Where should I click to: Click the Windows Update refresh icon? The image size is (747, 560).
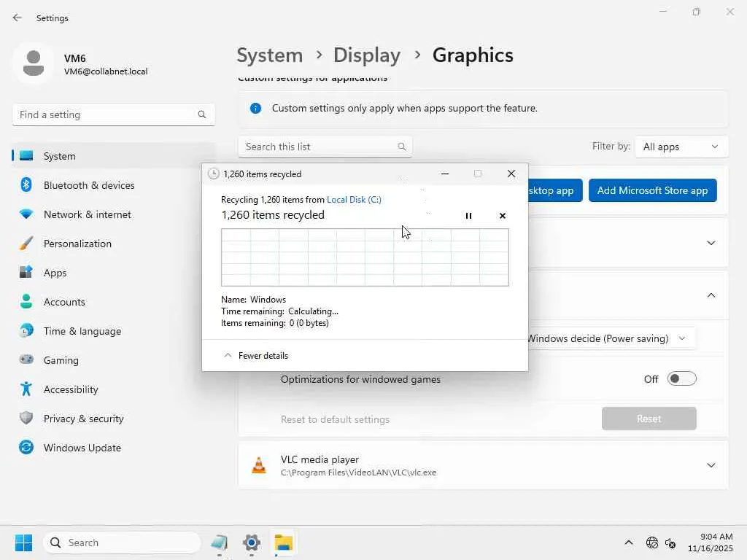(x=26, y=447)
